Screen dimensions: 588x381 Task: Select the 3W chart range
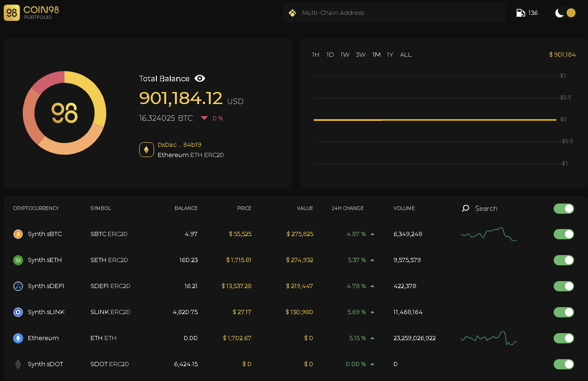361,55
